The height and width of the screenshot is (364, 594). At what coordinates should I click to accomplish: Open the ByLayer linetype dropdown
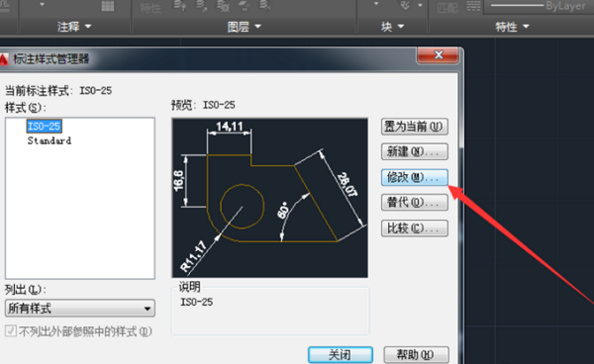539,6
